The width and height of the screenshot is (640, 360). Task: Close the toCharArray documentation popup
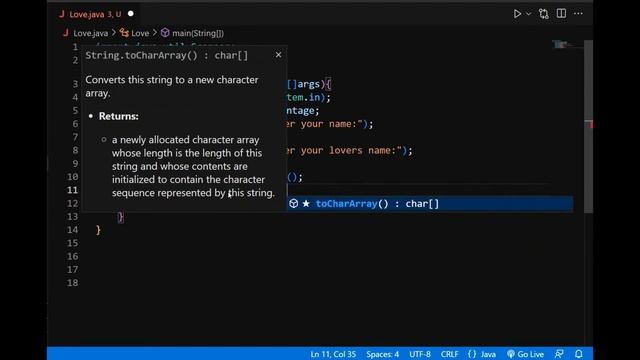point(278,55)
